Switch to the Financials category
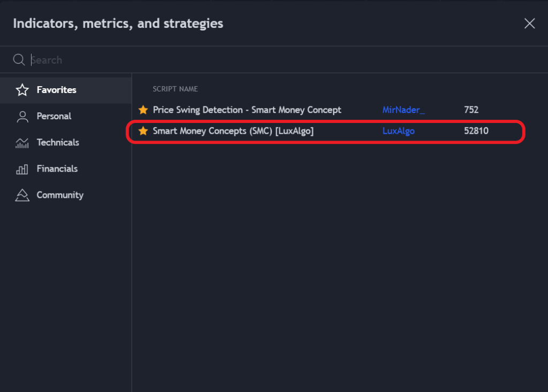This screenshot has height=392, width=548. 66,169
